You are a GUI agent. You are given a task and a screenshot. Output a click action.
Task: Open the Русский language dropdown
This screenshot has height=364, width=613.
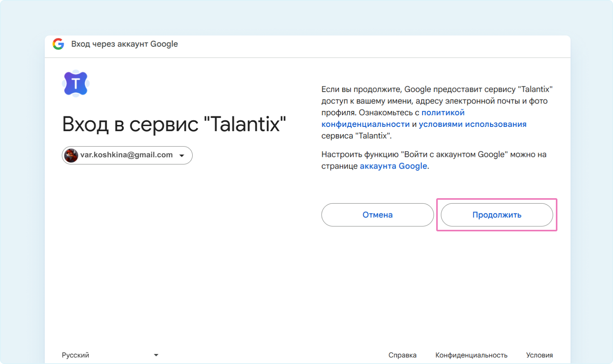coord(110,355)
